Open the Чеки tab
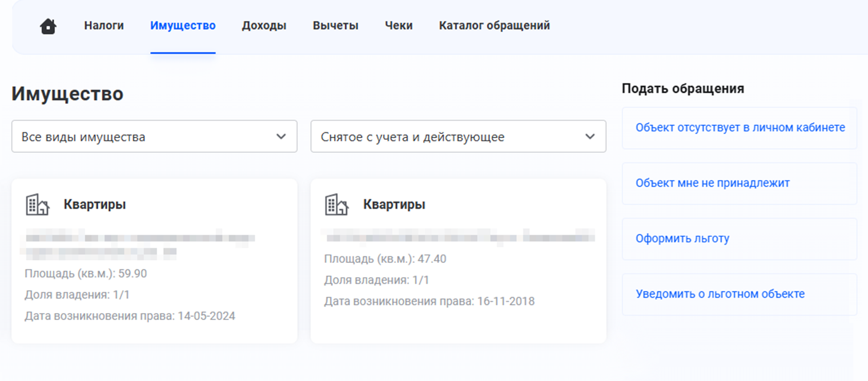Image resolution: width=868 pixels, height=381 pixels. click(x=398, y=25)
